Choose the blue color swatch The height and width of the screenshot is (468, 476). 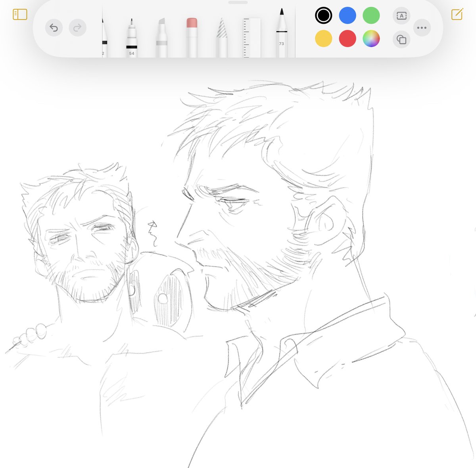347,15
